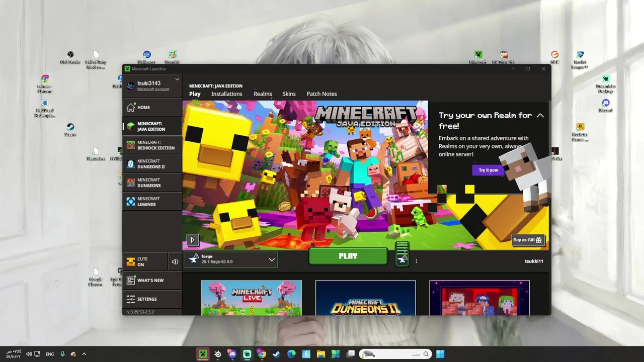Select Minecraft: Java Edition in sidebar

point(152,126)
